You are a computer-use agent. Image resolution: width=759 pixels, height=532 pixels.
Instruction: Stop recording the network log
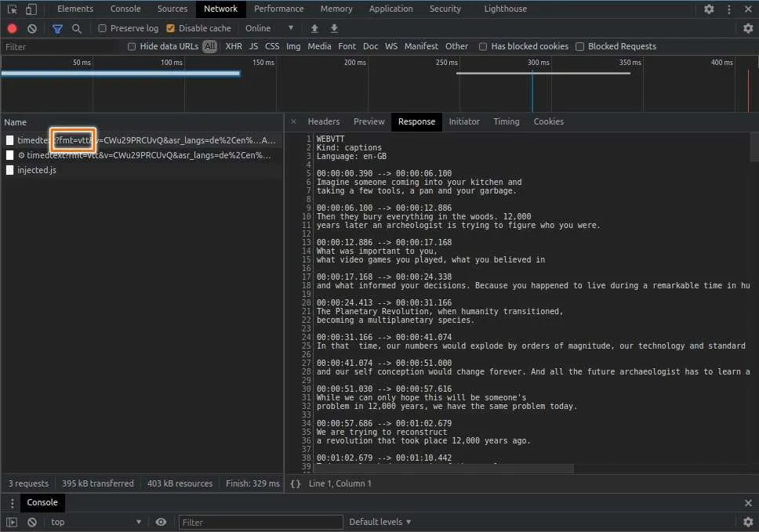pyautogui.click(x=12, y=28)
